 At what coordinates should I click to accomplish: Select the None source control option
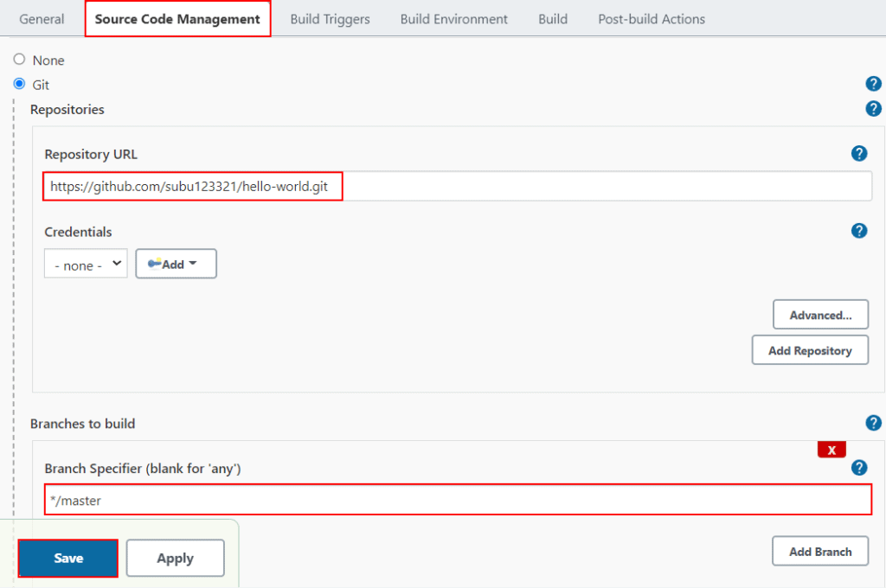pos(18,59)
